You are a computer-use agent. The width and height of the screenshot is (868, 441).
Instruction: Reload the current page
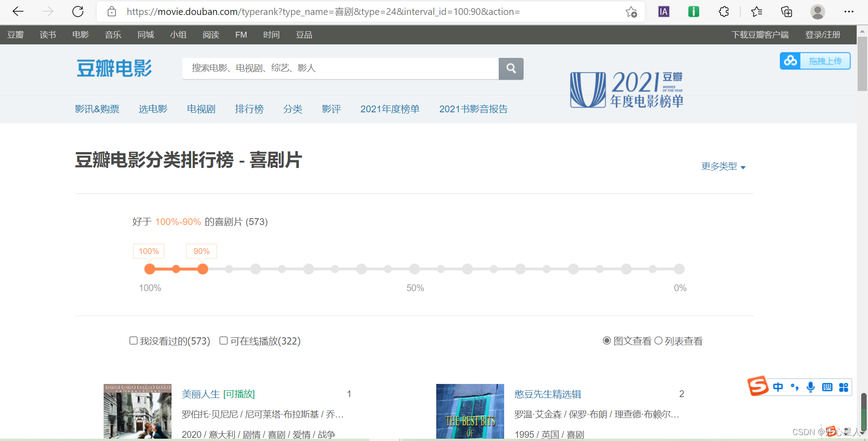coord(78,12)
